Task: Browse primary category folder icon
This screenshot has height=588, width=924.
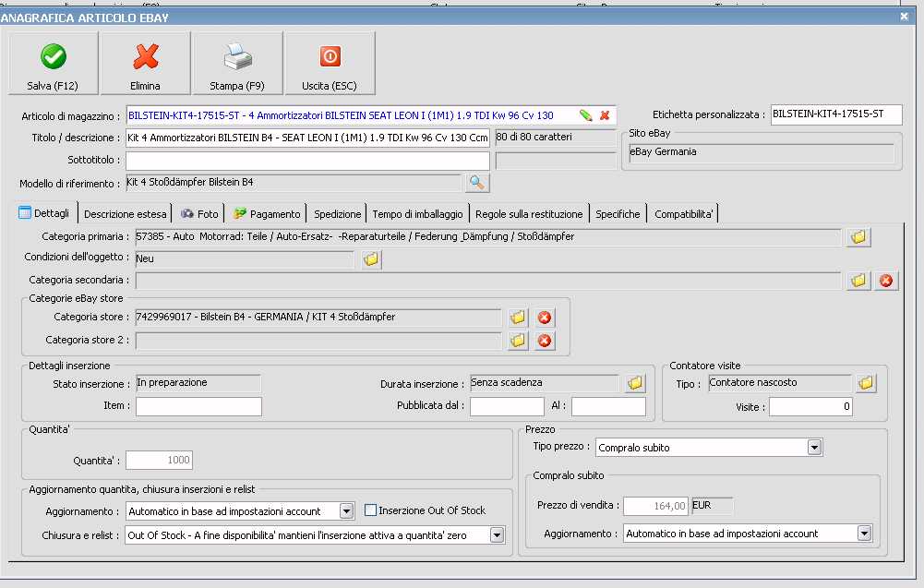Action: [x=858, y=237]
